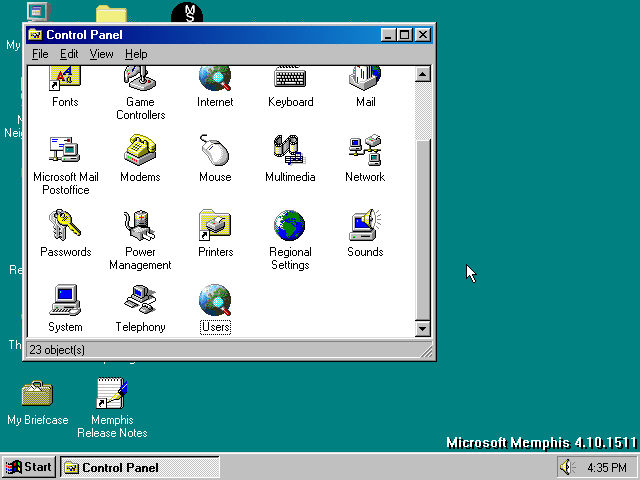Select the System computer icon
Screen dimensions: 640x480
pyautogui.click(x=65, y=300)
